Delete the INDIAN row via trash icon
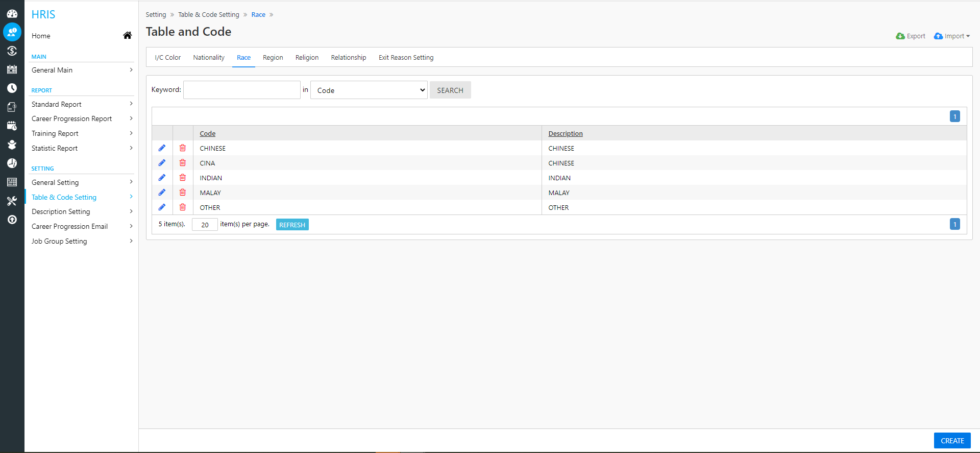This screenshot has height=453, width=980. pyautogui.click(x=183, y=178)
